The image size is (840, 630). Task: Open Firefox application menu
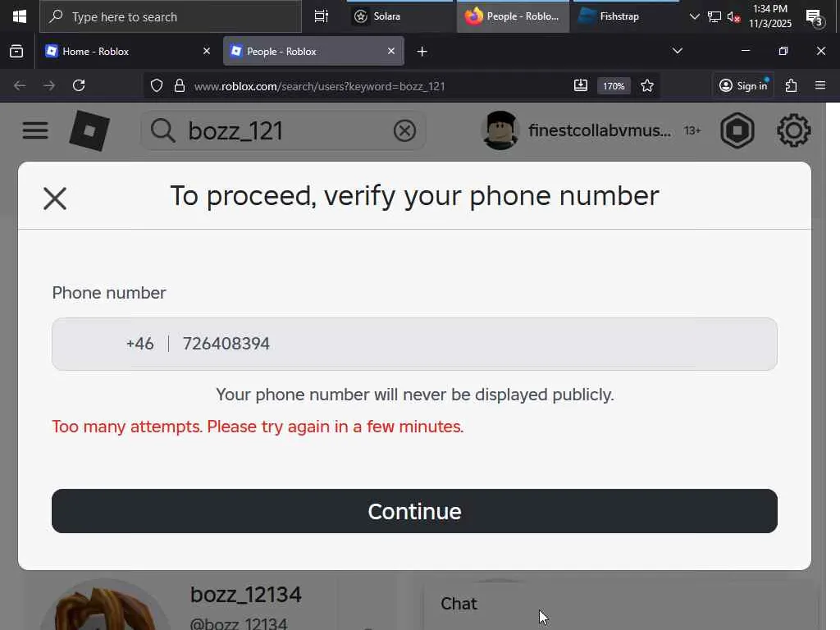click(x=820, y=85)
